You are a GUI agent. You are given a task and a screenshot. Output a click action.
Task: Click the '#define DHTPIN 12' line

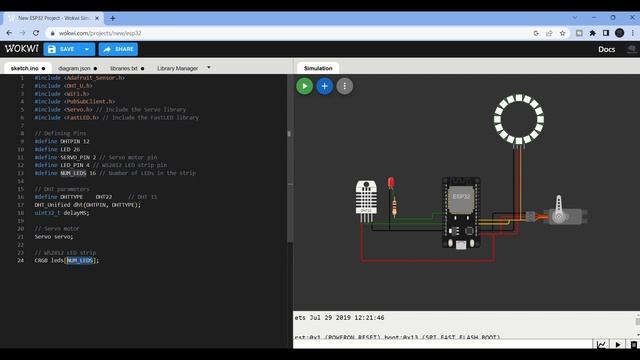pyautogui.click(x=62, y=141)
